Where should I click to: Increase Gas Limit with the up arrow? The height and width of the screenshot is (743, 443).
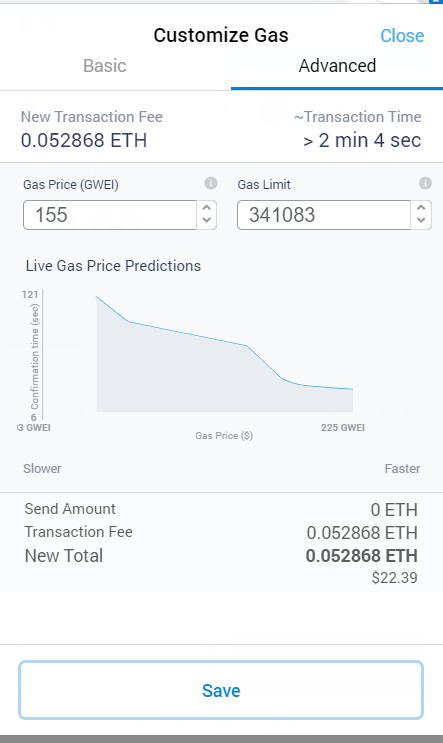coord(421,208)
